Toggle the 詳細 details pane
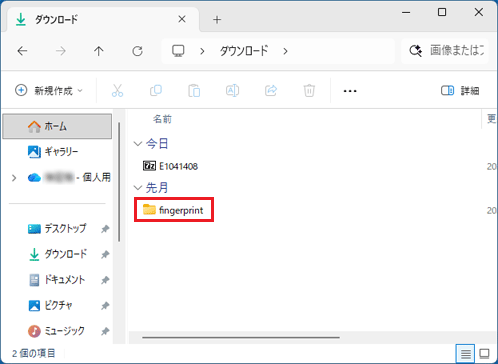 tap(460, 90)
